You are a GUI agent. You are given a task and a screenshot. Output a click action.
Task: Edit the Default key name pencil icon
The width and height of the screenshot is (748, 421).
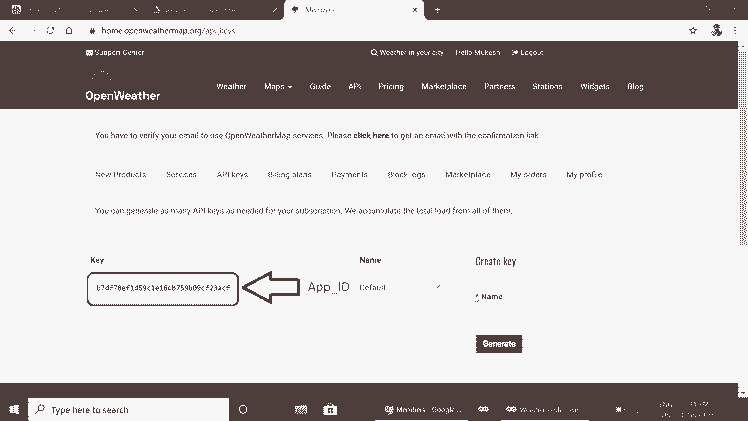click(x=438, y=287)
